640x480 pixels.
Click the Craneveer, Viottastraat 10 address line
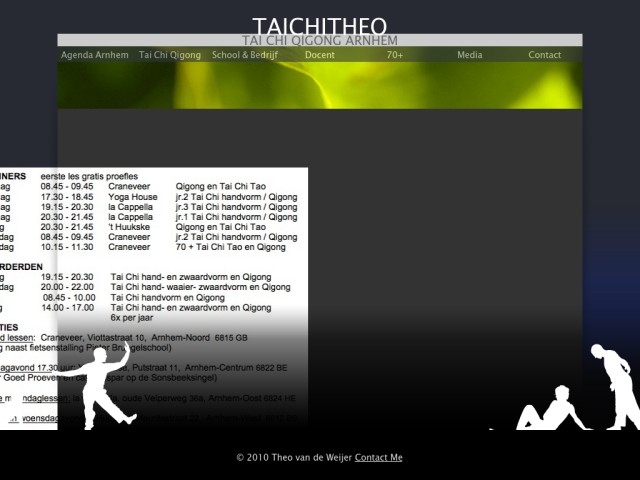coord(150,338)
